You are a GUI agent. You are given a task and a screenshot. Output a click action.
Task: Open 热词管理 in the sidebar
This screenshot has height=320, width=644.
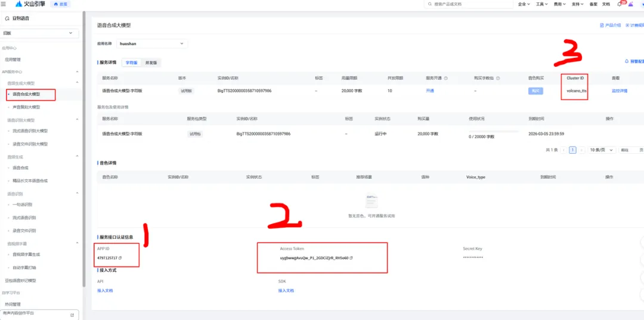[13, 305]
